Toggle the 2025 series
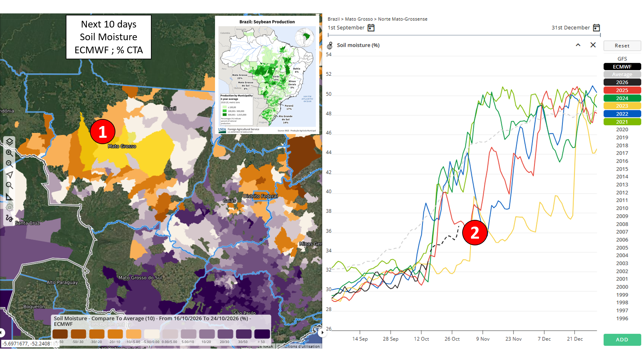Image resolution: width=644 pixels, height=362 pixels. click(x=622, y=90)
